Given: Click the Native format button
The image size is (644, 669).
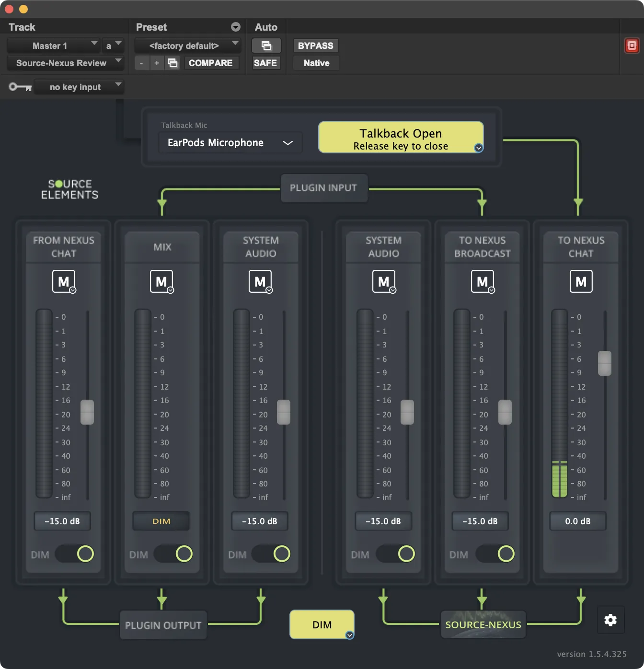Looking at the screenshot, I should point(316,63).
